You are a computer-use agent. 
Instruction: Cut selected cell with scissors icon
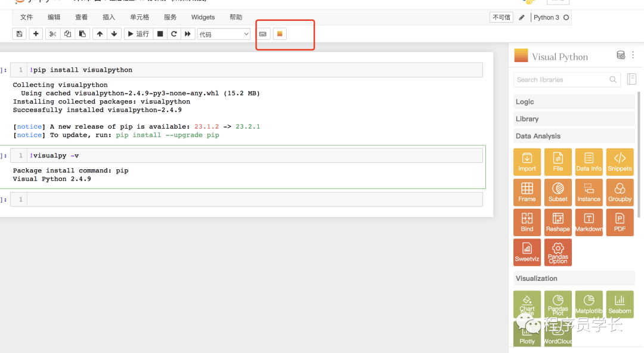[52, 34]
